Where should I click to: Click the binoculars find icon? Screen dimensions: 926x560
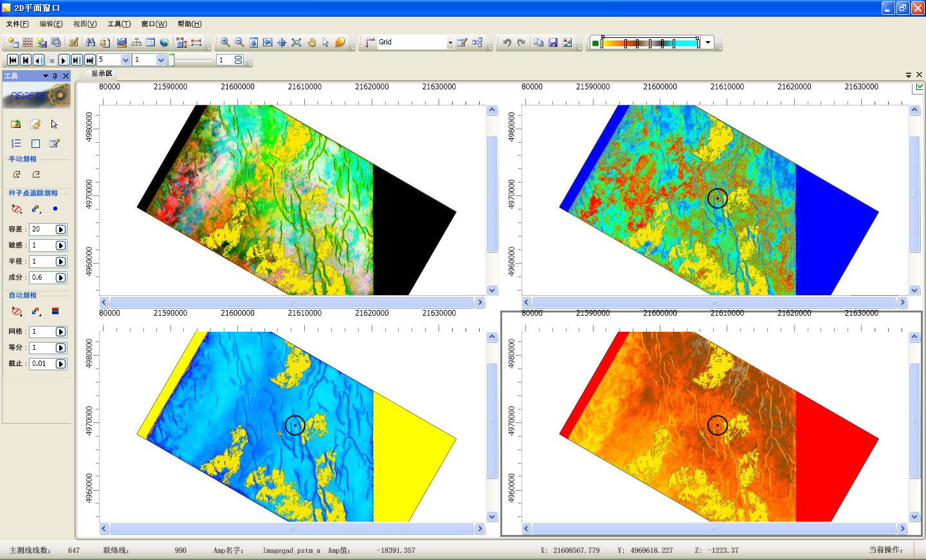(90, 42)
